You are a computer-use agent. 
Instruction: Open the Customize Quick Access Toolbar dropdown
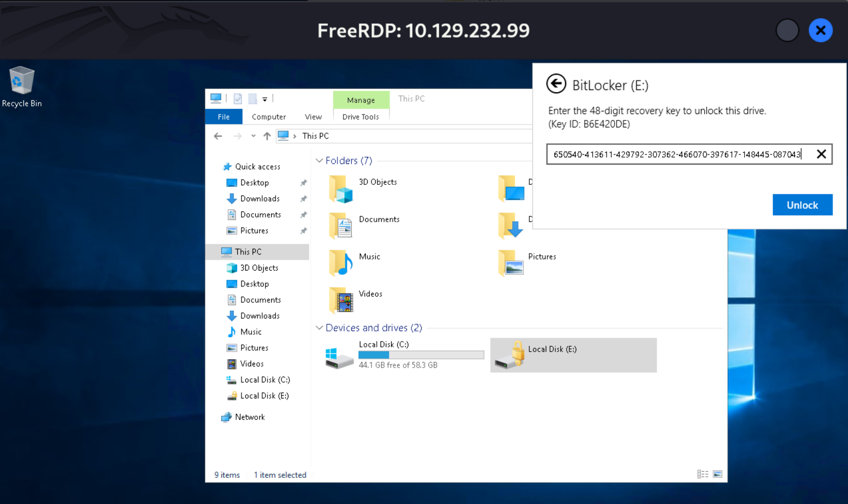265,99
